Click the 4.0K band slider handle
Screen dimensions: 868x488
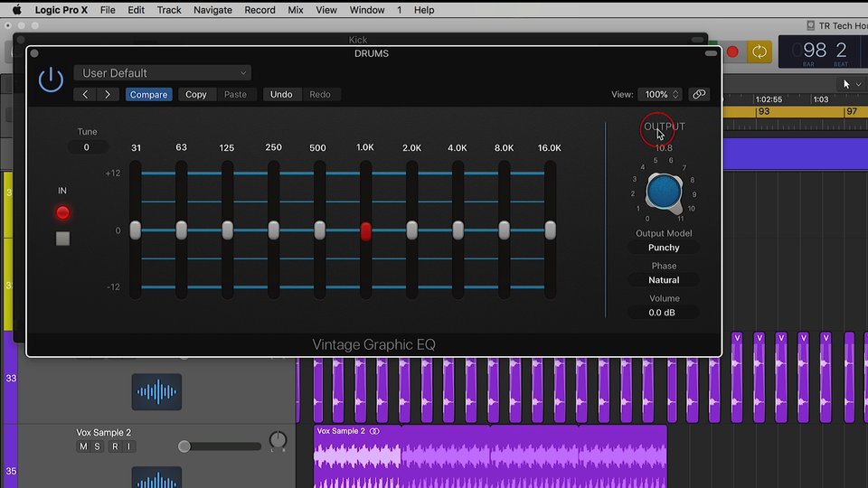tap(458, 230)
